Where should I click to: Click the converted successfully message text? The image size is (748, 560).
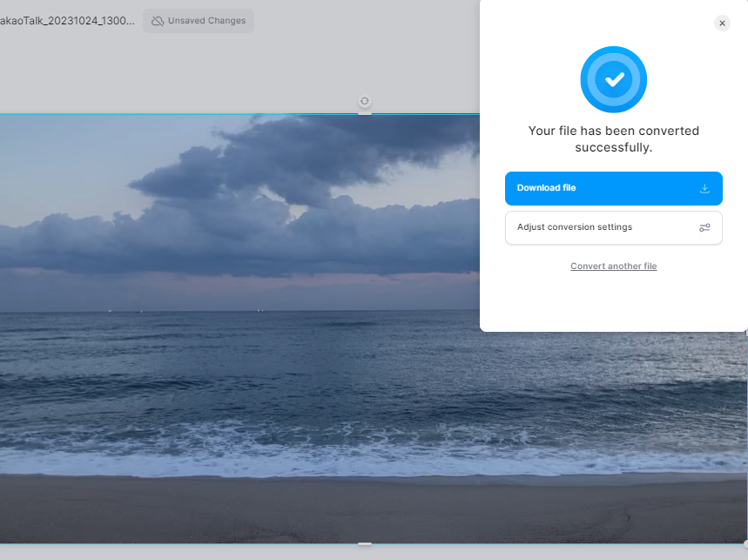click(x=614, y=138)
